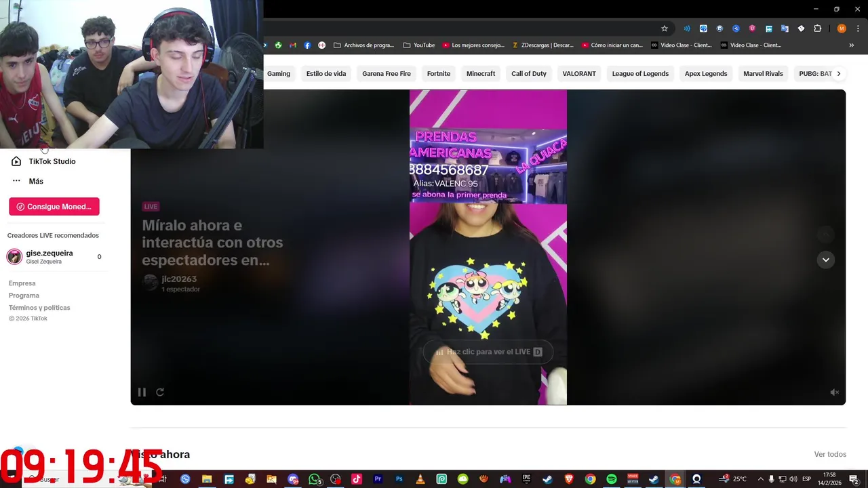Viewport: 868px width, 488px height.
Task: Open Epic Games launcher in taskbar
Action: (526, 479)
